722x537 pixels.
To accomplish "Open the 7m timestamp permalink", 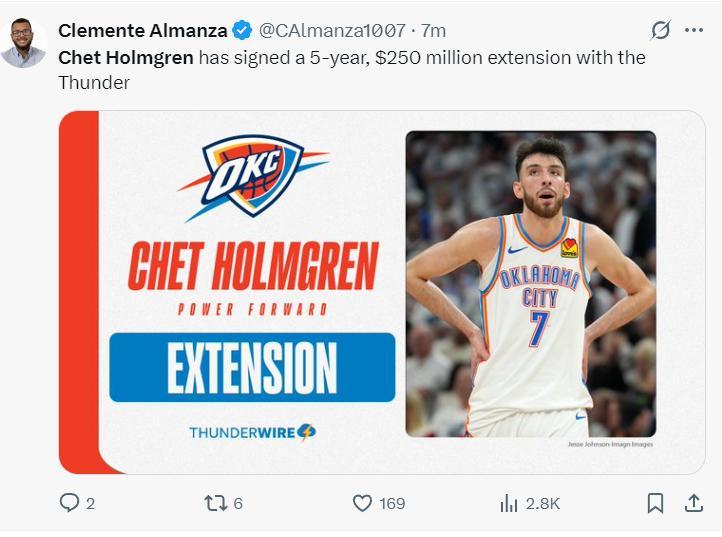I will coord(433,31).
